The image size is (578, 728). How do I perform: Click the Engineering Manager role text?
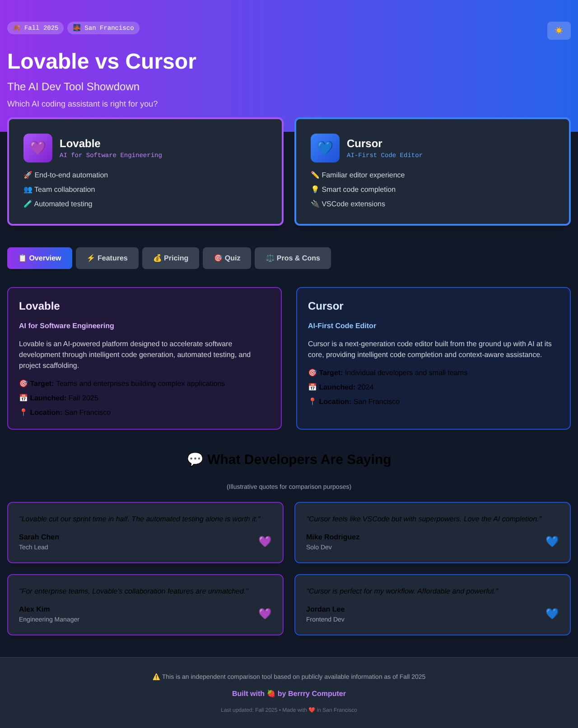pyautogui.click(x=49, y=619)
